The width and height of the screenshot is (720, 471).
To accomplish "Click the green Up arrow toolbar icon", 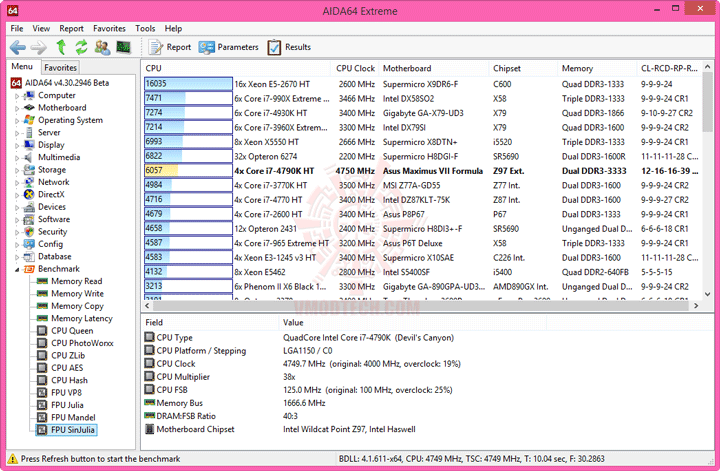I will (x=61, y=47).
